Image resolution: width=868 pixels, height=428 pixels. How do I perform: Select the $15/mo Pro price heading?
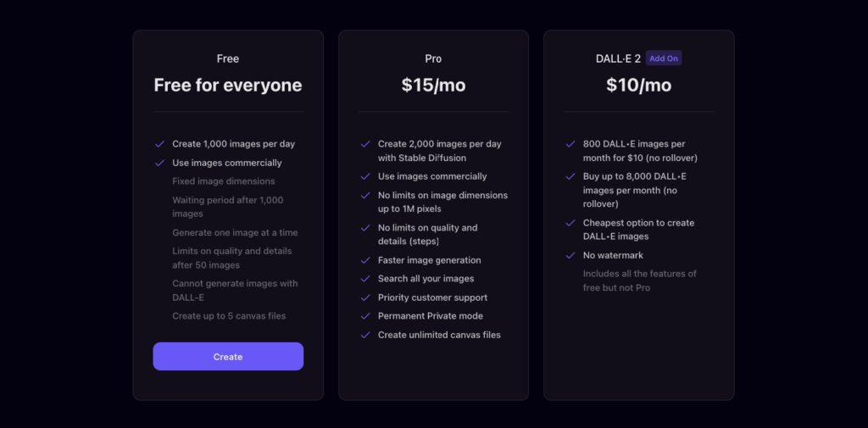[x=433, y=86]
